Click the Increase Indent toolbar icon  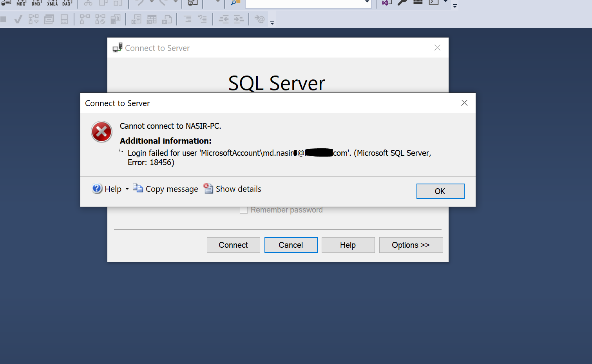click(x=239, y=19)
